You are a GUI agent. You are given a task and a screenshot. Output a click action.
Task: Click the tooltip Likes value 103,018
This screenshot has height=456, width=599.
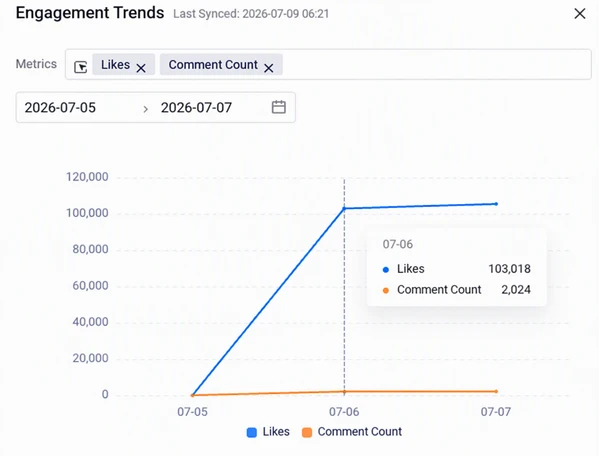509,269
